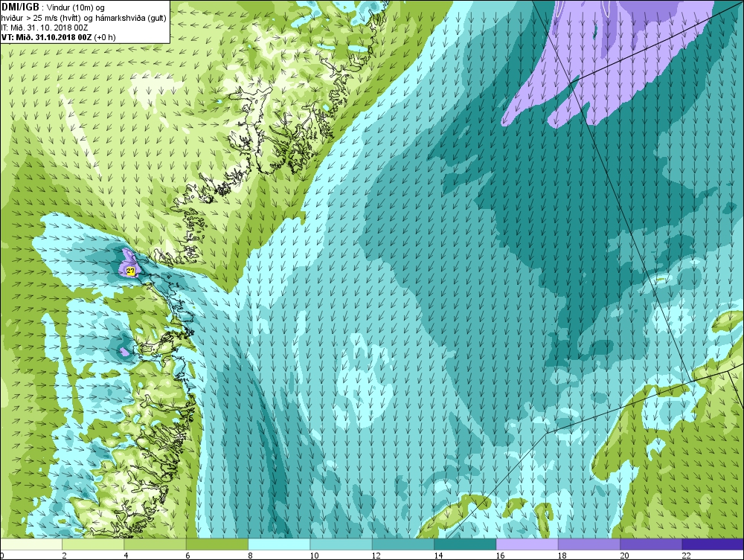Click the 0–2 m/s palest legend color
The image size is (744, 560).
[x=31, y=544]
